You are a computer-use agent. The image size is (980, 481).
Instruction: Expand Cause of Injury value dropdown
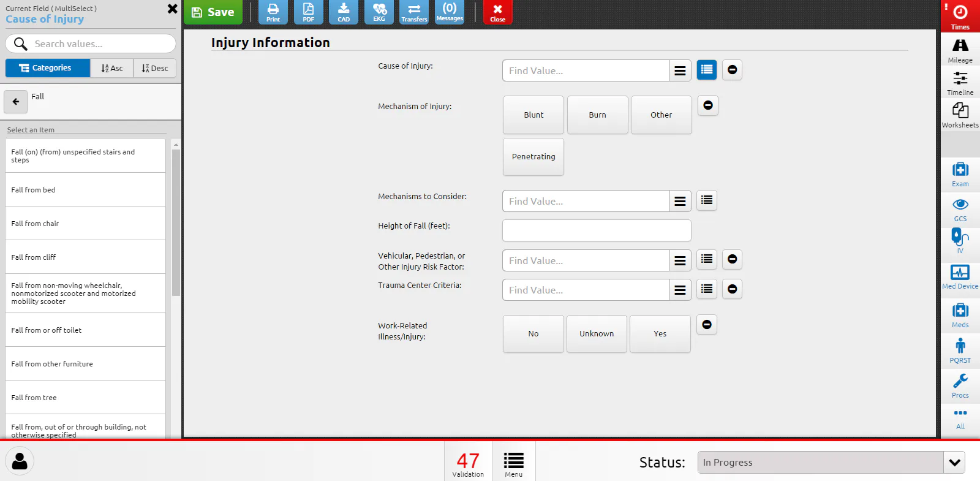[x=680, y=70]
